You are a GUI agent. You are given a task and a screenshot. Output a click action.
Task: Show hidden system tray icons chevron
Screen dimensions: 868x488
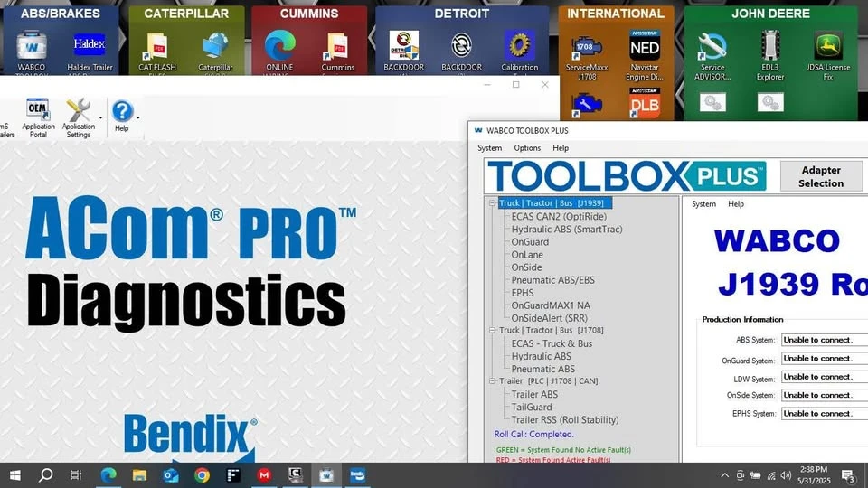pyautogui.click(x=724, y=475)
